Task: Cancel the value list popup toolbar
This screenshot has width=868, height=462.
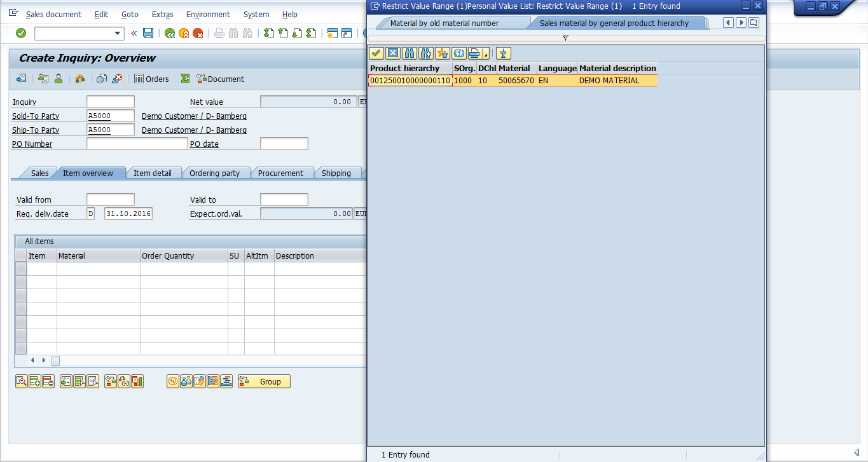Action: click(x=393, y=53)
